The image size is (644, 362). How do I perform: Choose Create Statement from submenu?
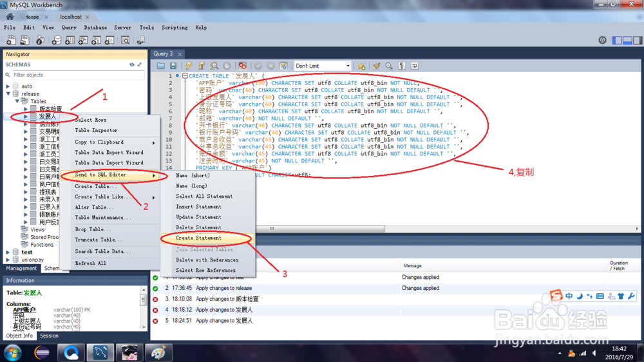point(207,238)
